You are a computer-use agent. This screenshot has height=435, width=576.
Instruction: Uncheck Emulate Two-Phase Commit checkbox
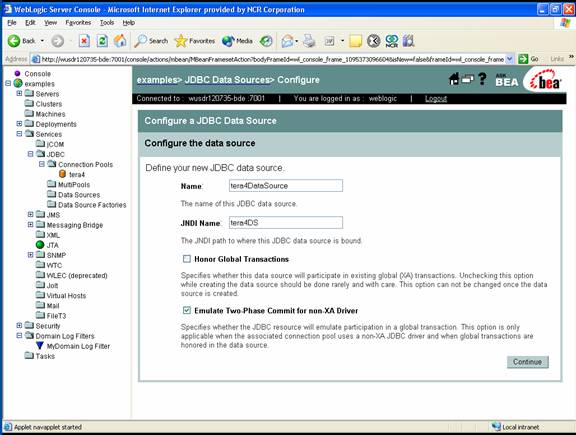(187, 310)
